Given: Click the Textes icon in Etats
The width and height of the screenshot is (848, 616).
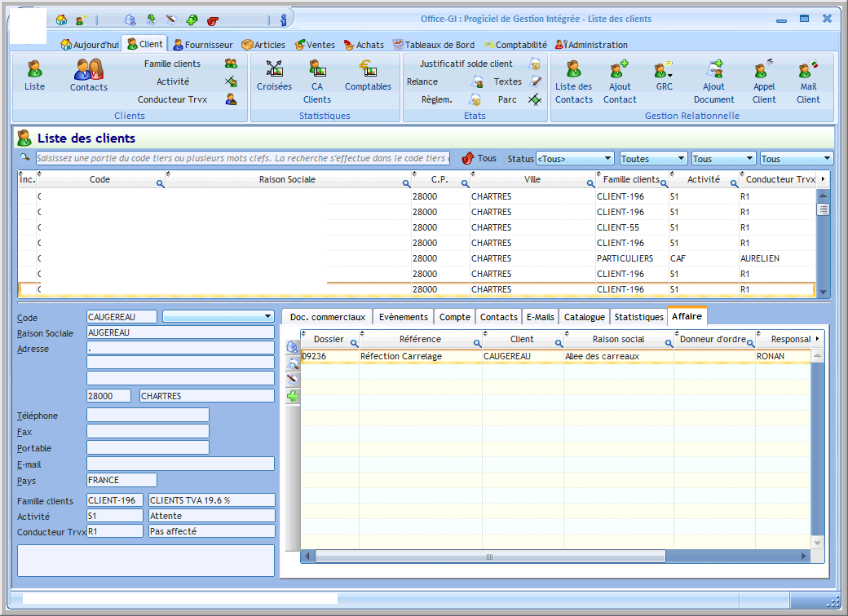Looking at the screenshot, I should (x=536, y=81).
